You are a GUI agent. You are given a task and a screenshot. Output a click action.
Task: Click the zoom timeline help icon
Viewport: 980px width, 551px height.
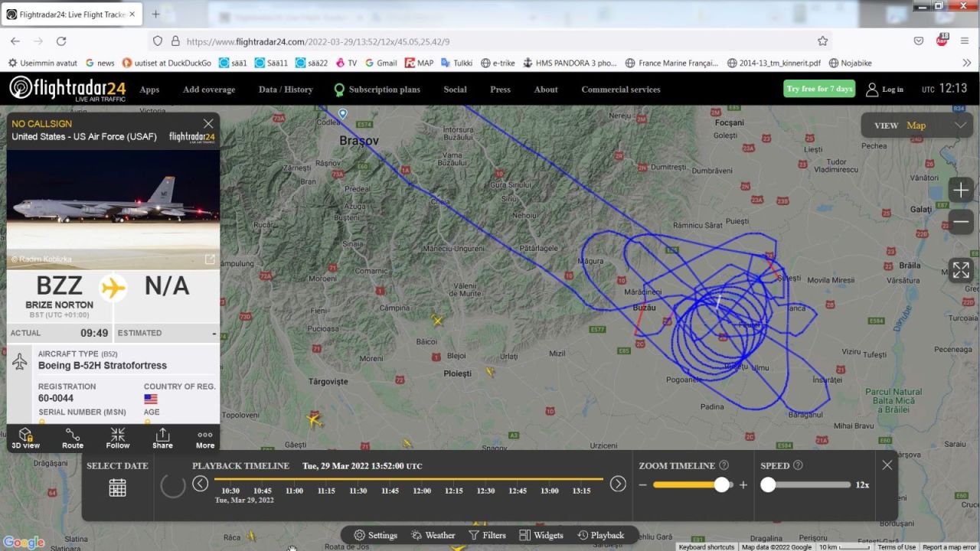(724, 465)
